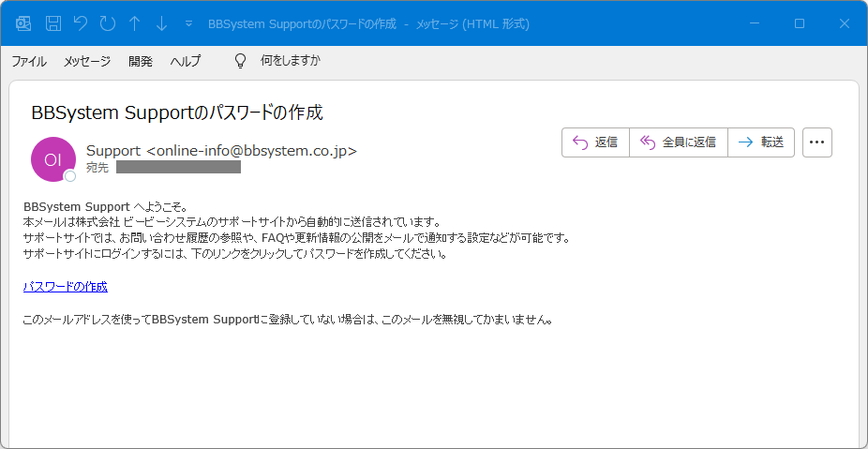Viewport: 868px width, 449px height.
Task: Click the sender's OI avatar
Action: pyautogui.click(x=52, y=158)
